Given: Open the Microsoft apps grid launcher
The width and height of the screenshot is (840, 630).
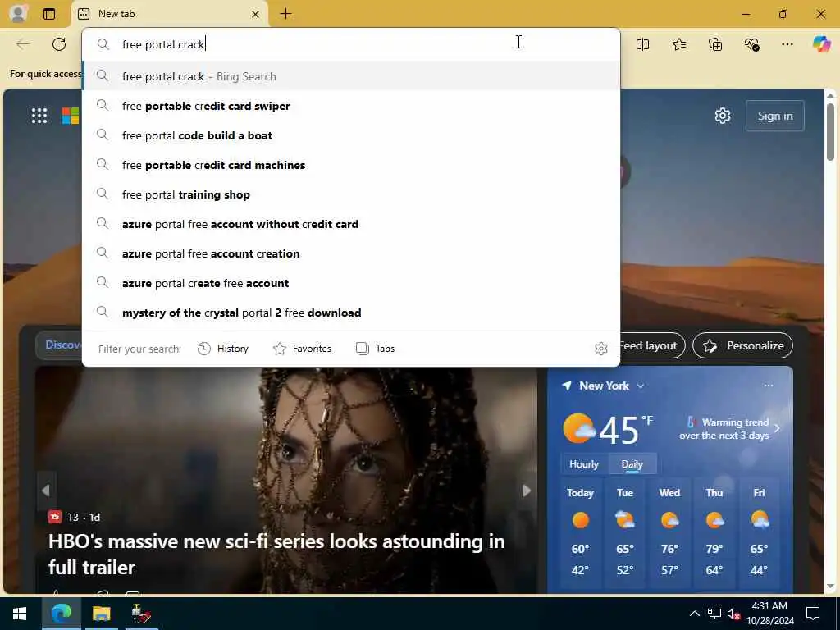Looking at the screenshot, I should tap(39, 116).
